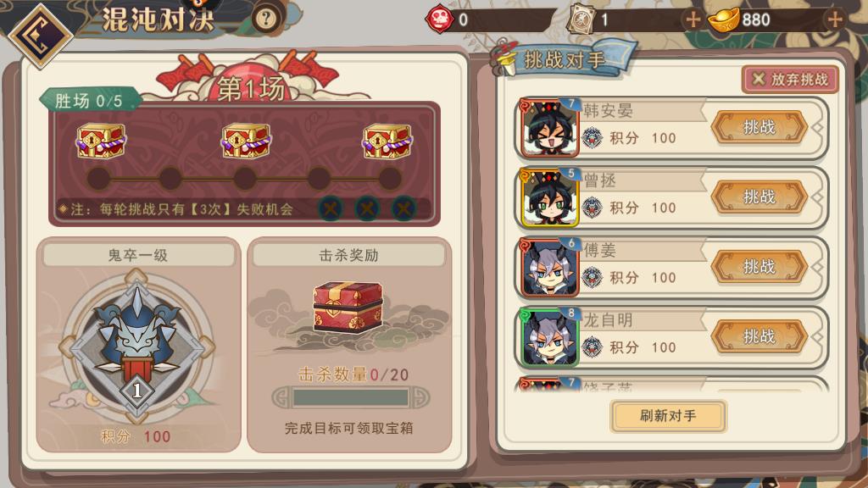Click 刷新对手 to refresh opponents
This screenshot has height=488, width=868.
(668, 416)
